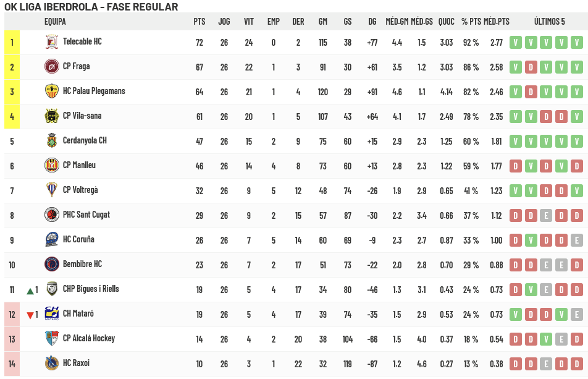
Task: Click the CP Fraga club logo
Action: (52, 67)
